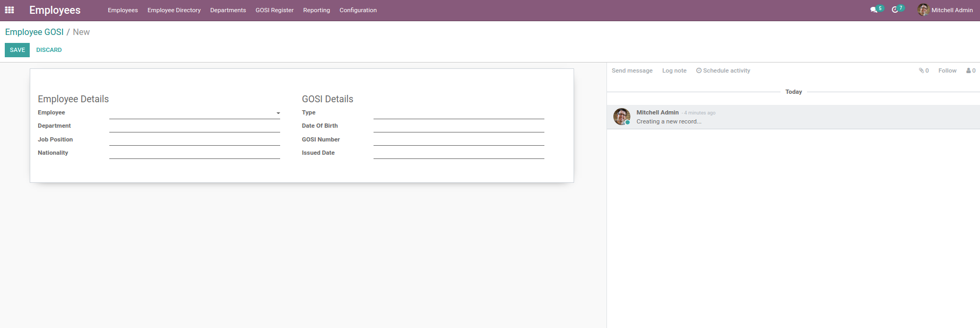Click the GOSI Number input field
Image resolution: width=980 pixels, height=328 pixels.
coord(459,139)
